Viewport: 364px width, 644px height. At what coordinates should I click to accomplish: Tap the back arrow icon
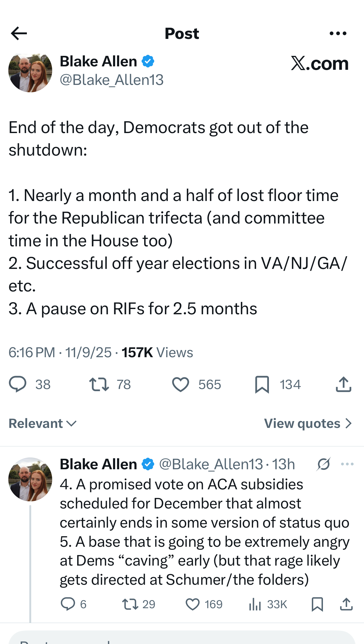click(19, 33)
